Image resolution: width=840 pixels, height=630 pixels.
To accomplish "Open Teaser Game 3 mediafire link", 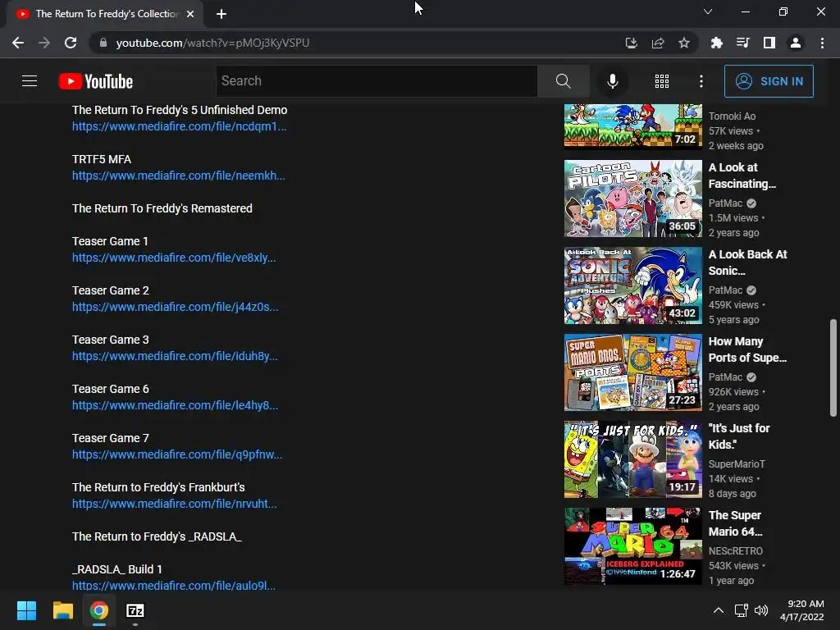I will pos(175,356).
